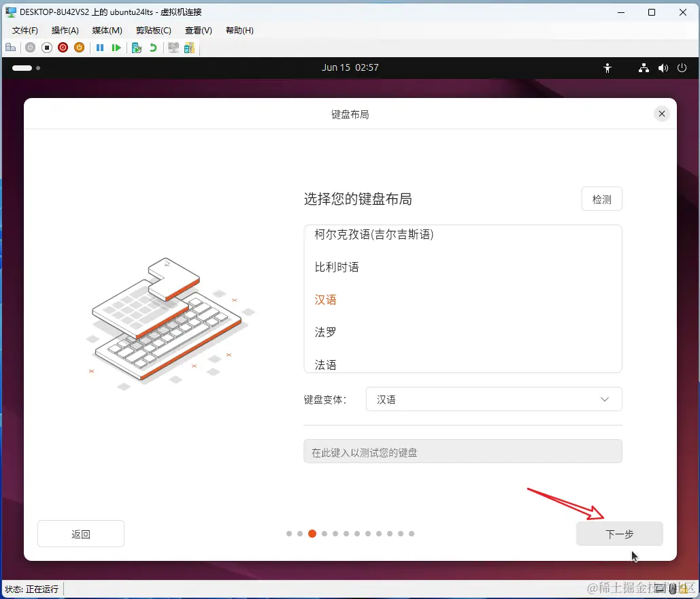
Task: Turn off the VM with the black square icon
Action: point(47,48)
